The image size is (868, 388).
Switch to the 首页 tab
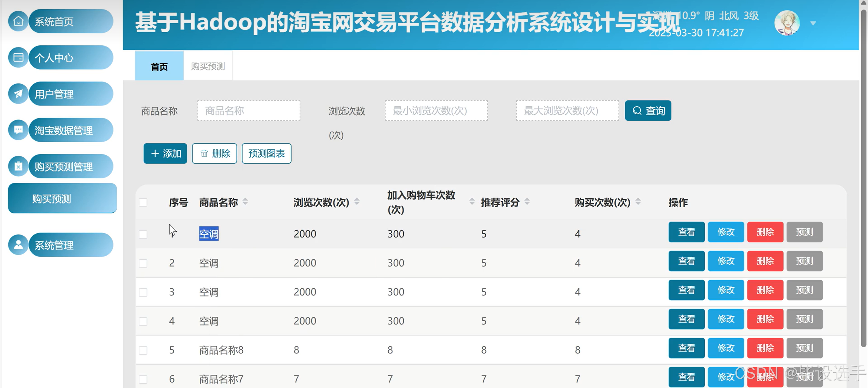click(x=160, y=66)
